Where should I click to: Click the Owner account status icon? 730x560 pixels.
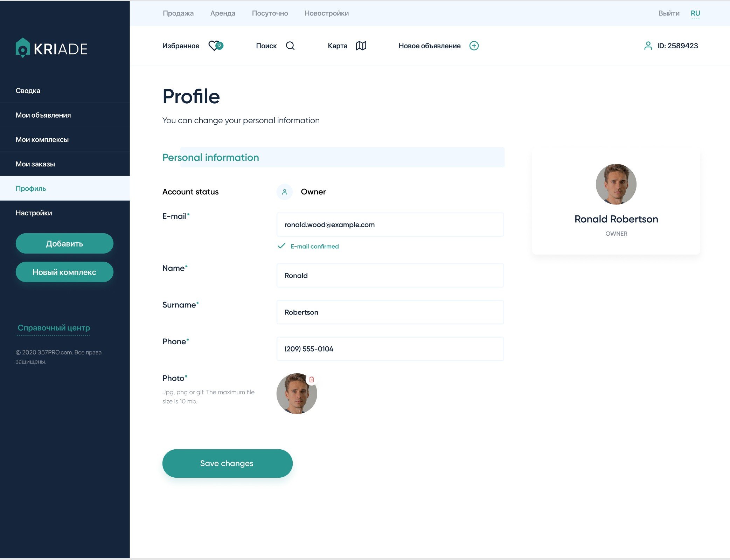(x=285, y=192)
